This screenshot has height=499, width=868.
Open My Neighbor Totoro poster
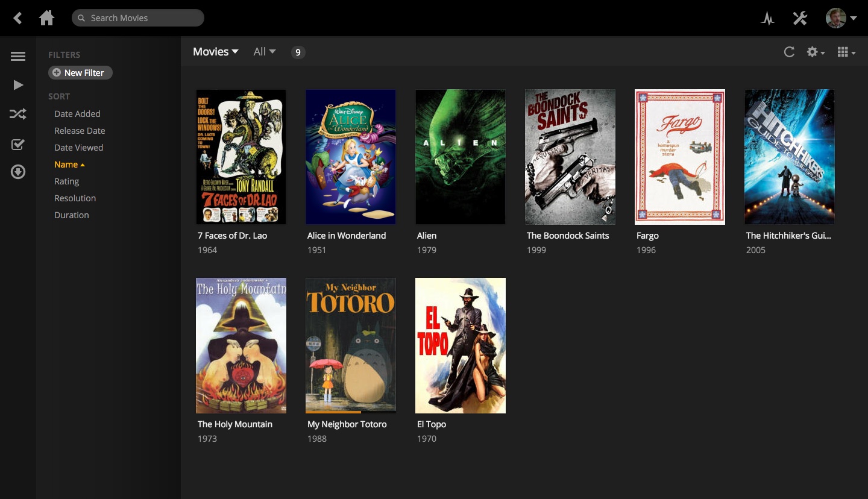(x=351, y=345)
